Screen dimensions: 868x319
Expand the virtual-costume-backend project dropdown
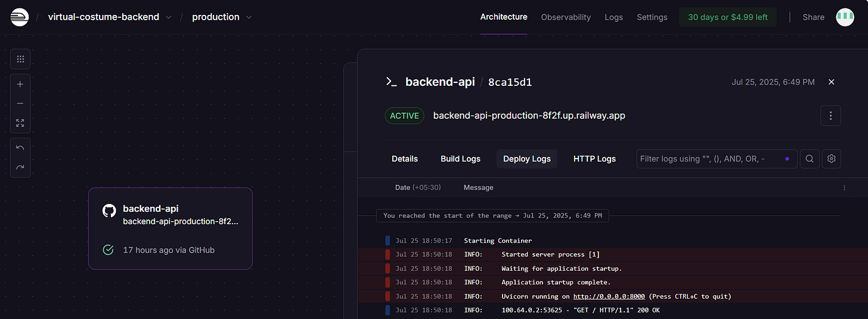169,17
